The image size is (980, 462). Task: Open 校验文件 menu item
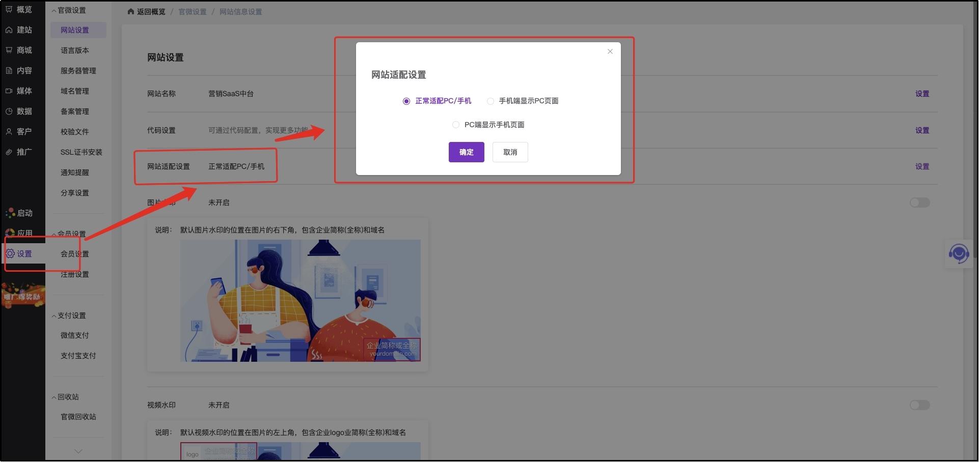(75, 132)
